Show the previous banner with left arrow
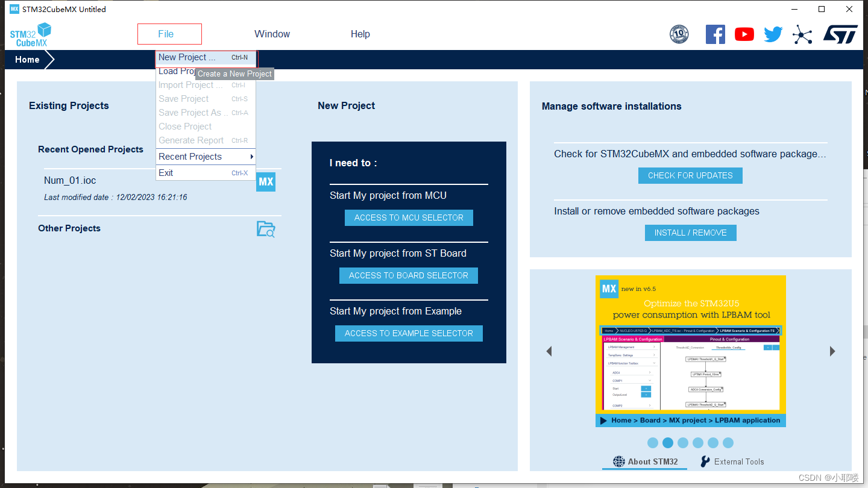Viewport: 868px width, 488px height. click(549, 351)
